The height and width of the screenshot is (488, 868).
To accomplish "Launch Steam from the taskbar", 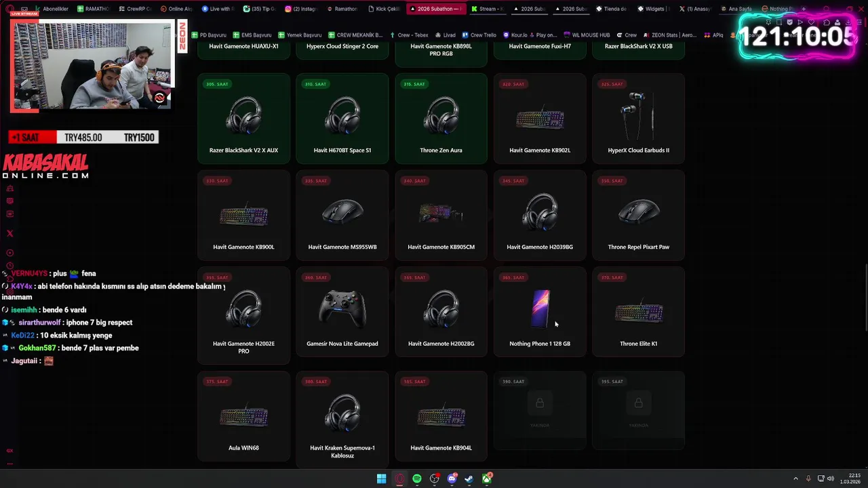I will tap(469, 479).
